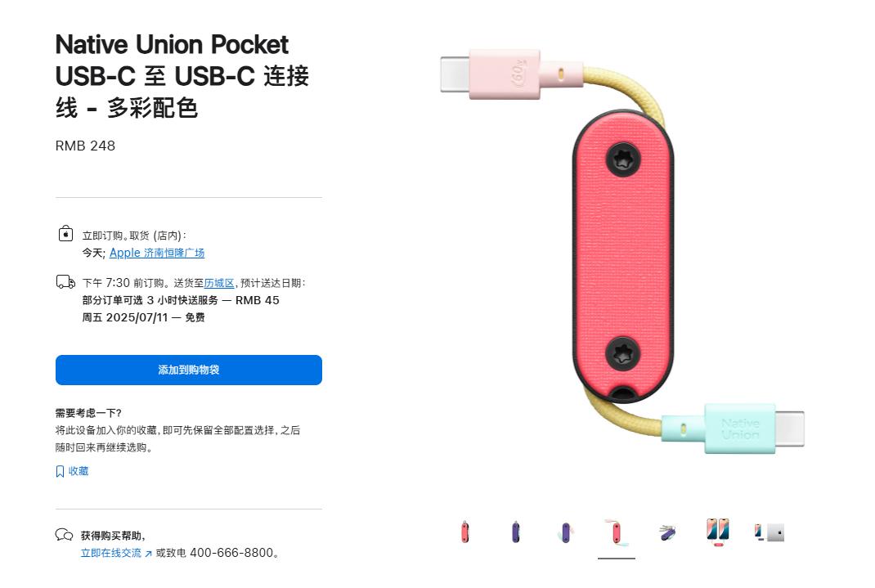Select the closed purple cable thumbnail
This screenshot has width=875, height=588.
[x=516, y=532]
